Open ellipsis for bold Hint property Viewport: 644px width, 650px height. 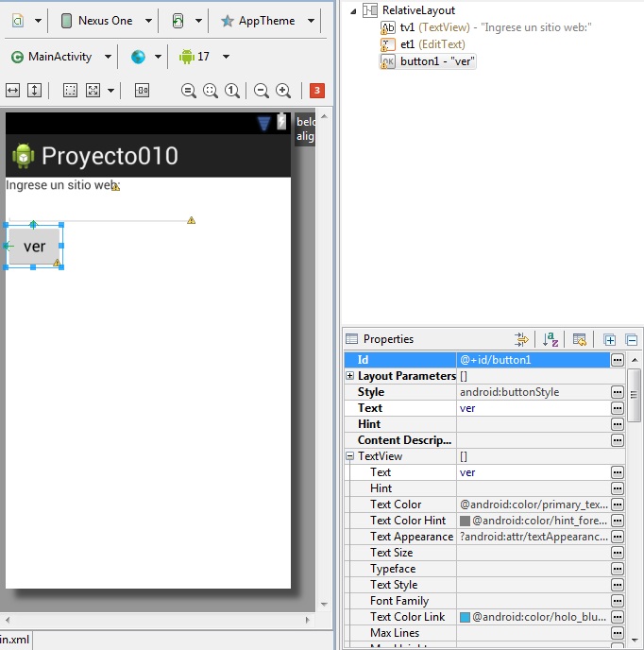[x=617, y=424]
